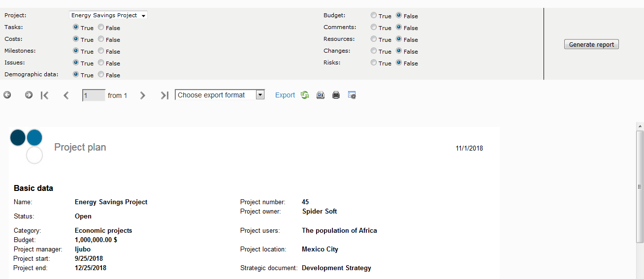The height and width of the screenshot is (279, 644).
Task: Click the printer icon
Action: (x=336, y=95)
